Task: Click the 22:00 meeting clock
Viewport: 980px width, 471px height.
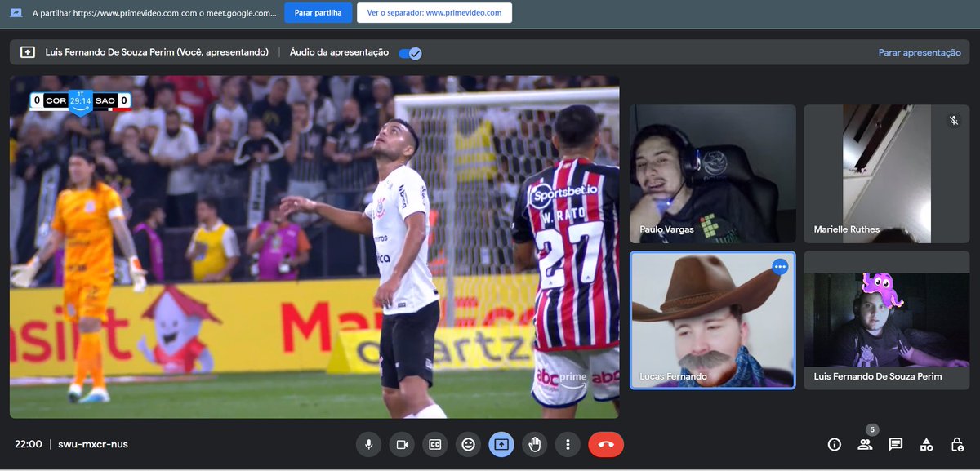Action: 29,444
